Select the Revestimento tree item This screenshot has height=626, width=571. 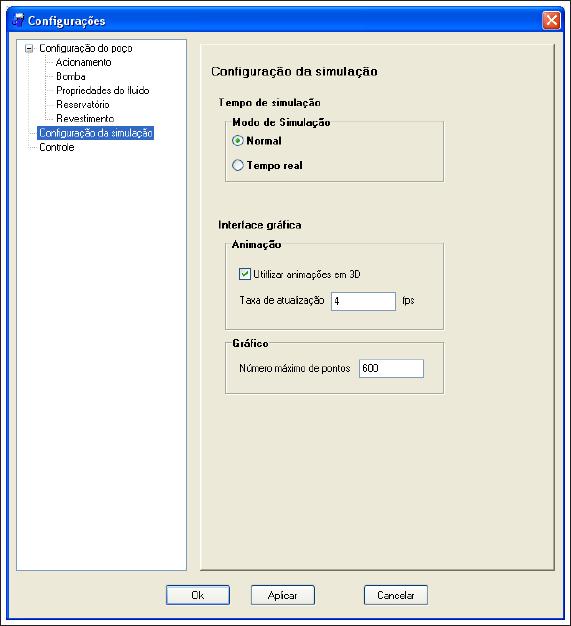[85, 118]
